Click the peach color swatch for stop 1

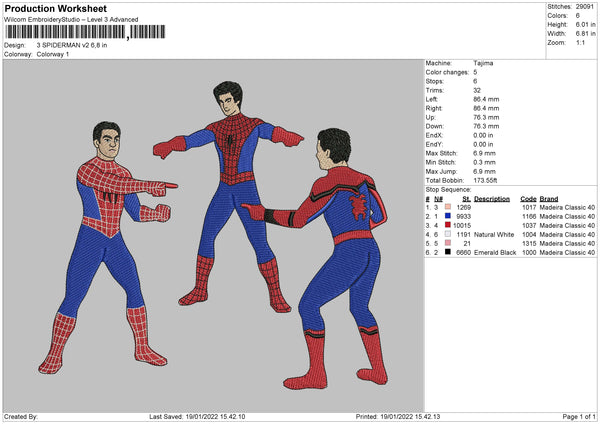coord(448,207)
